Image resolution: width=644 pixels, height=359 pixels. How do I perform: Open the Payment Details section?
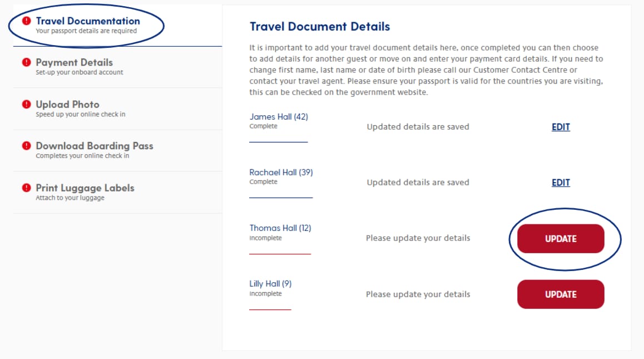coord(117,67)
